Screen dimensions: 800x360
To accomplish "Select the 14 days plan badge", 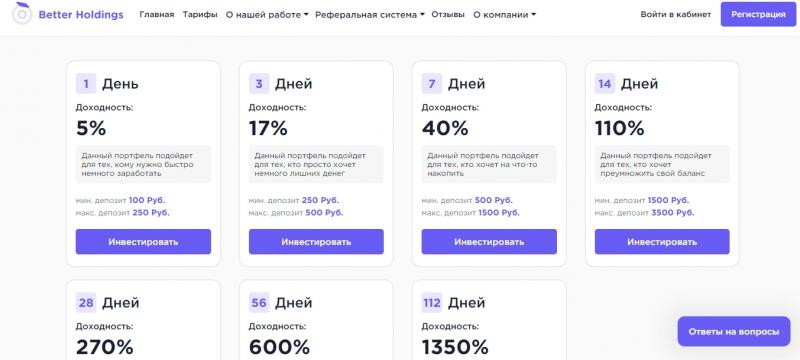I will coord(605,84).
